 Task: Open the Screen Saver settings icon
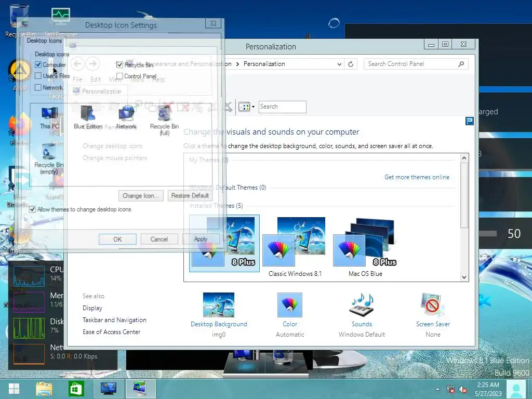tap(433, 314)
